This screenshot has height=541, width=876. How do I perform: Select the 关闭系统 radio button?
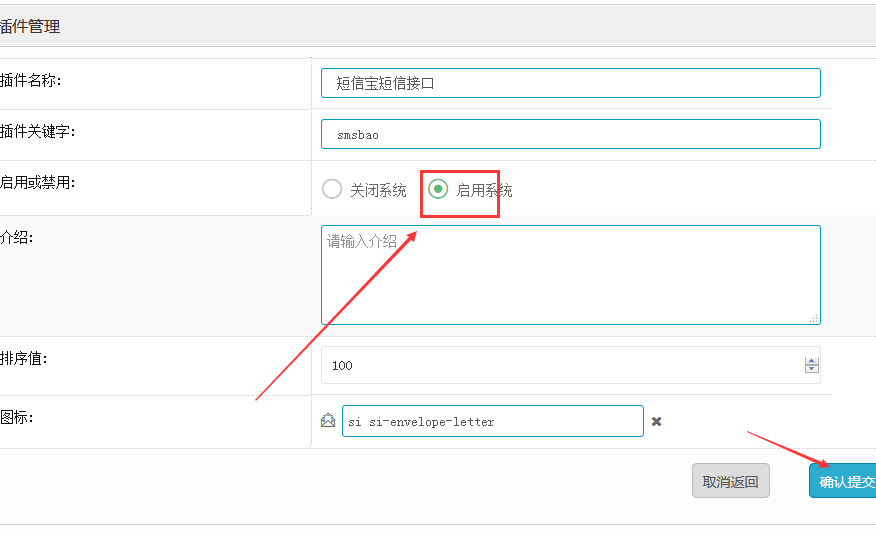click(332, 189)
